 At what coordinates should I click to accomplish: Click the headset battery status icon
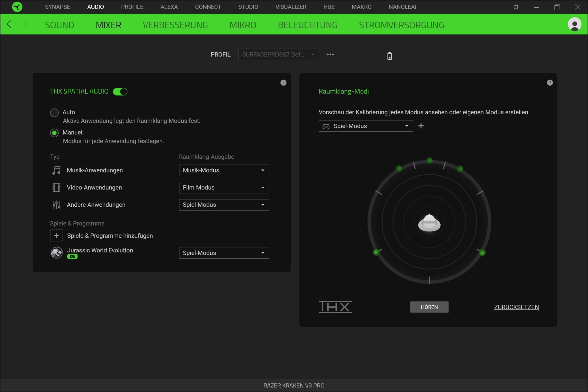pos(389,56)
